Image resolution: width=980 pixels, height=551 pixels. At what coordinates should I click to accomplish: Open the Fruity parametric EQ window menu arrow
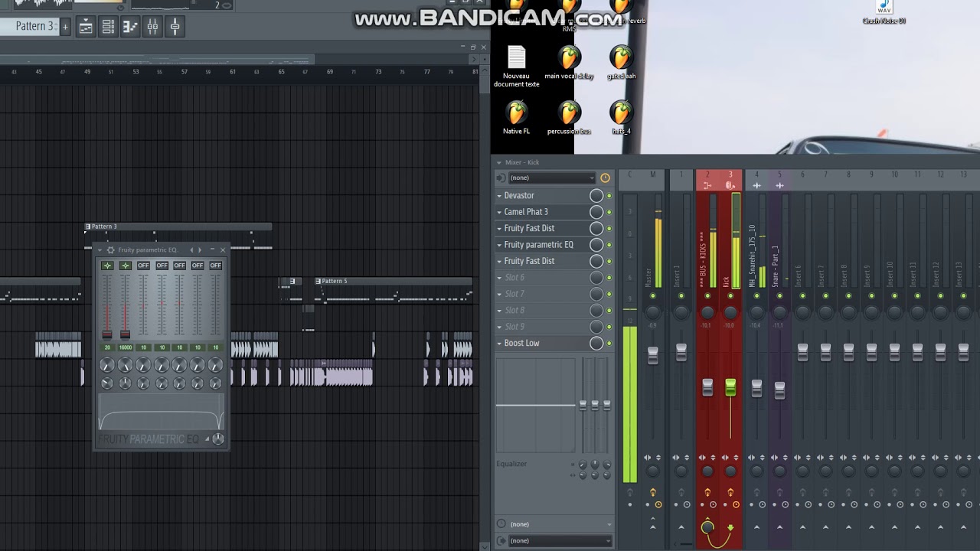click(x=100, y=250)
